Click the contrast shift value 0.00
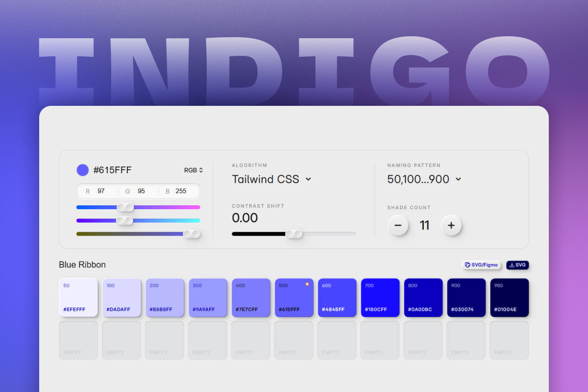The image size is (588, 392). [x=245, y=218]
